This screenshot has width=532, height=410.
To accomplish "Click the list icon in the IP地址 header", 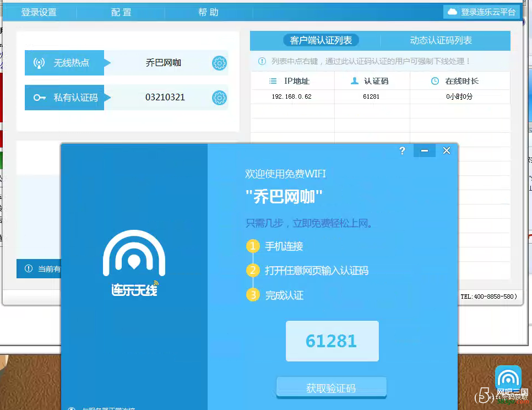I will pyautogui.click(x=273, y=81).
